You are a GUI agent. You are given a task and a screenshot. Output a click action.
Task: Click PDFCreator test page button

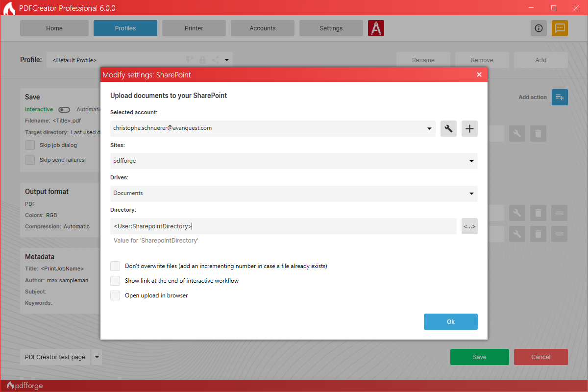click(x=55, y=357)
